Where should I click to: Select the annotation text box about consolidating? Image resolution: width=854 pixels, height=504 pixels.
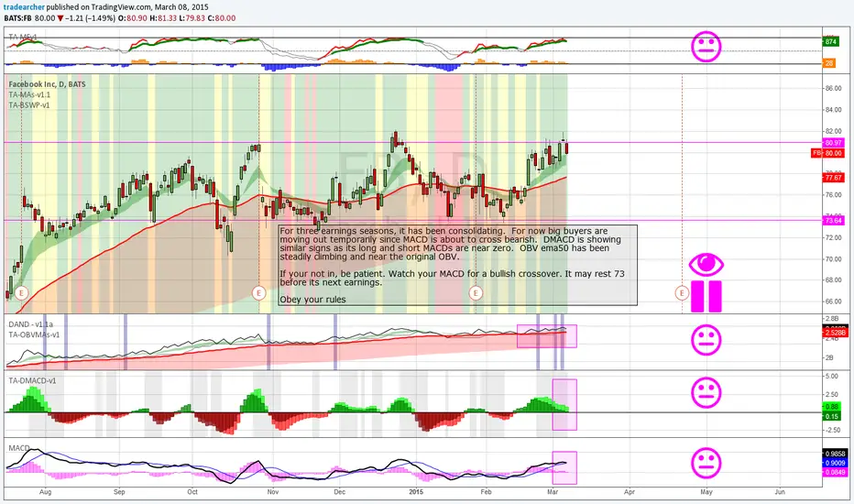tap(457, 265)
